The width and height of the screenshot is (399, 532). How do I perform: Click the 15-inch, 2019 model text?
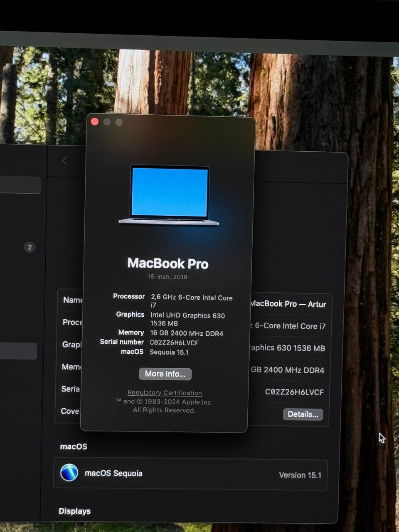click(167, 277)
